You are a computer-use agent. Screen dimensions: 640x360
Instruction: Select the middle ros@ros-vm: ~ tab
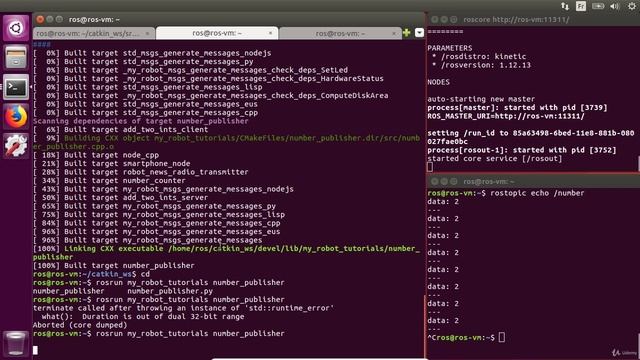(x=217, y=33)
